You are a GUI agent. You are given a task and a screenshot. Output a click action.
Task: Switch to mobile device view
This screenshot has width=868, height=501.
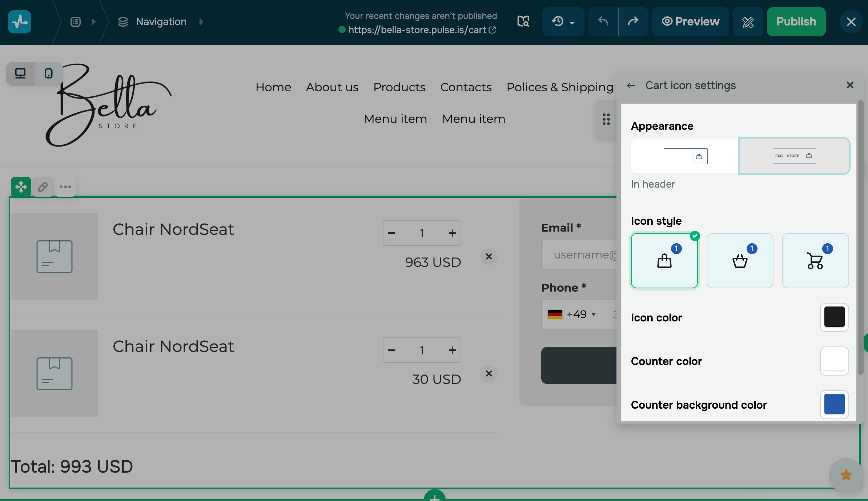pos(48,74)
